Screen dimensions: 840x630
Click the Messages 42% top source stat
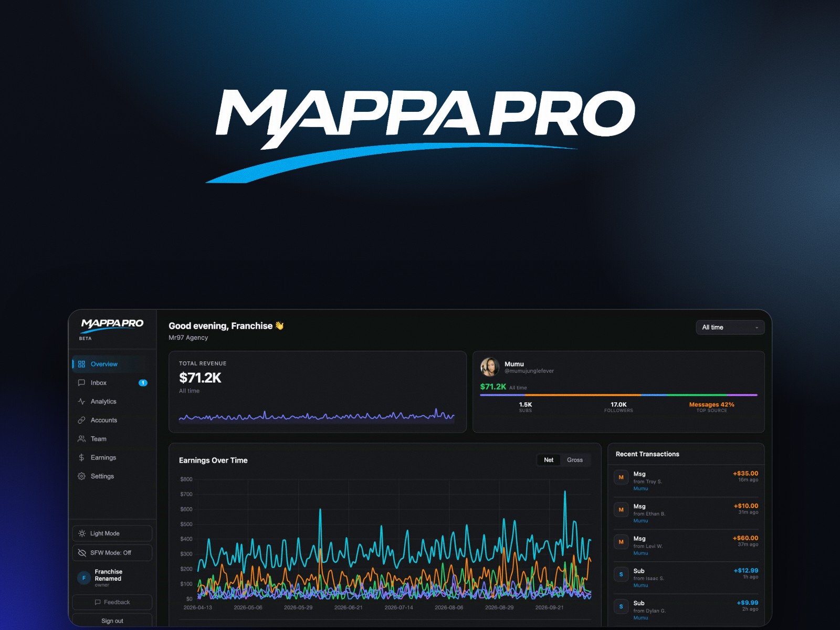(711, 407)
